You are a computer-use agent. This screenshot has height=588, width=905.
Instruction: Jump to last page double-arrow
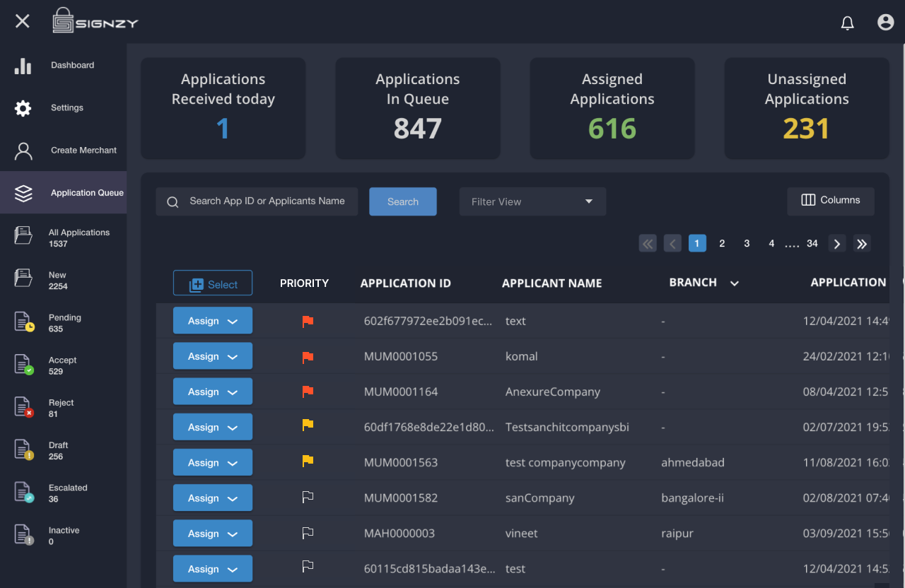click(x=862, y=244)
